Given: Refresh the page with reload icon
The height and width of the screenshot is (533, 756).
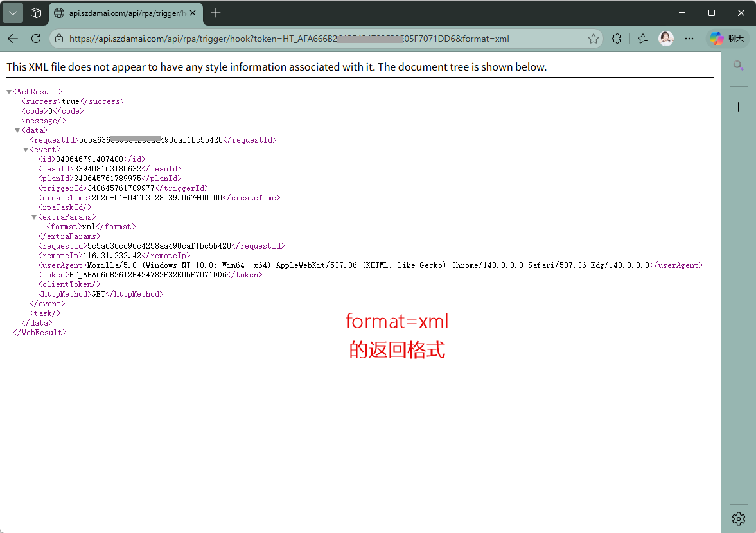Looking at the screenshot, I should [x=36, y=39].
